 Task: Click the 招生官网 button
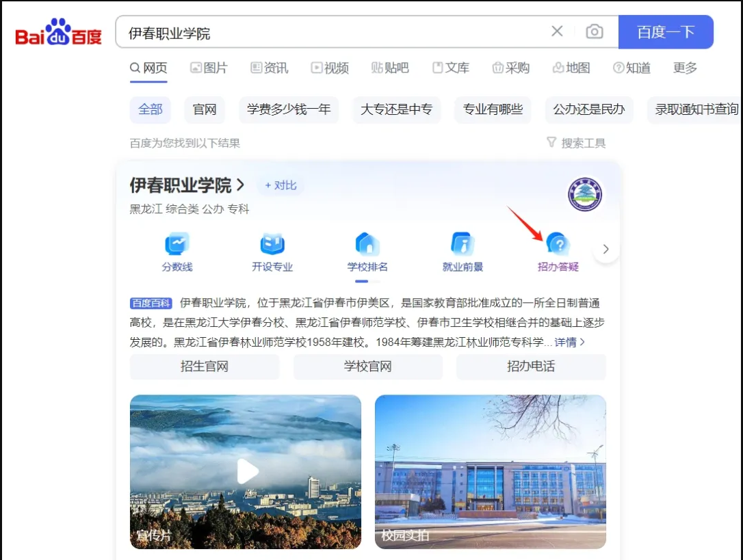[x=205, y=366]
